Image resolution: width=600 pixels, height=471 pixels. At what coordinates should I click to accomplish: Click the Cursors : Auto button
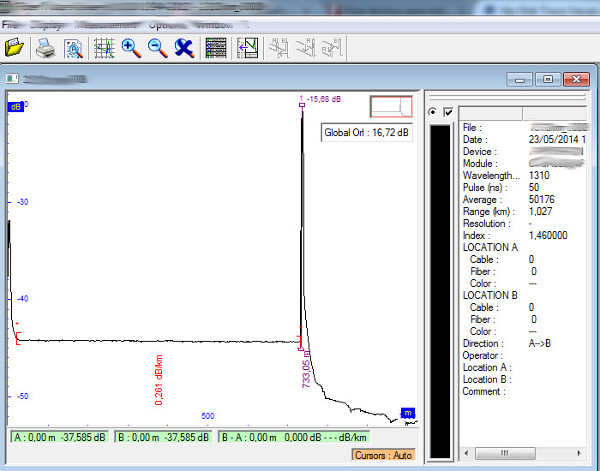click(383, 455)
